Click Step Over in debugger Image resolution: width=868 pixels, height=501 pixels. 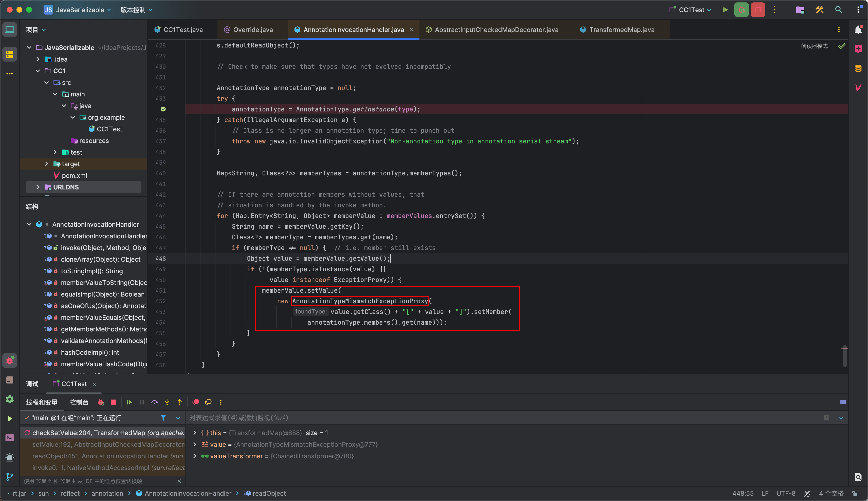point(155,402)
